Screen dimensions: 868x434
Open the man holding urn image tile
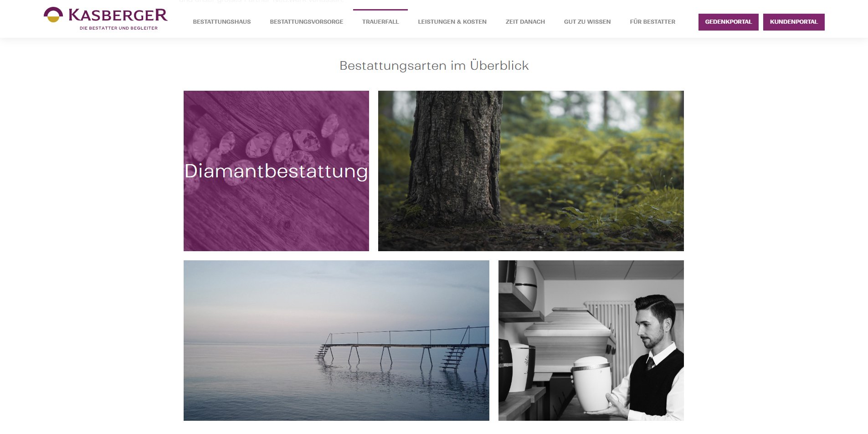click(x=591, y=341)
